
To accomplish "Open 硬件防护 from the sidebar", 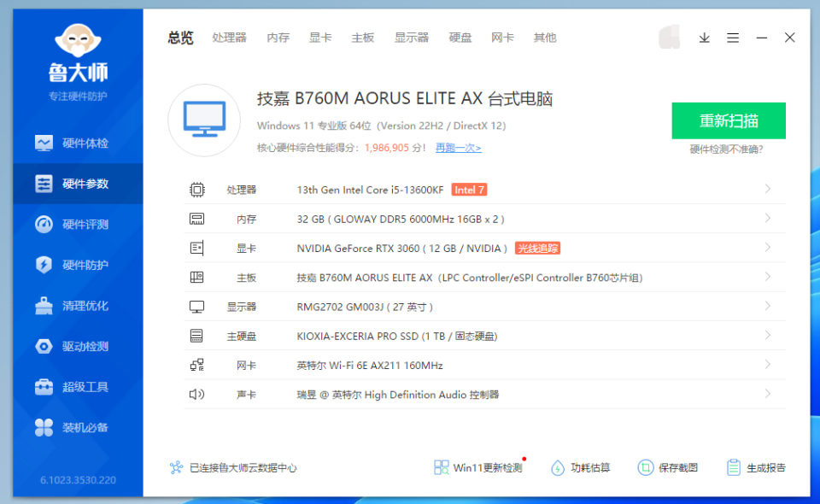I will (x=78, y=264).
